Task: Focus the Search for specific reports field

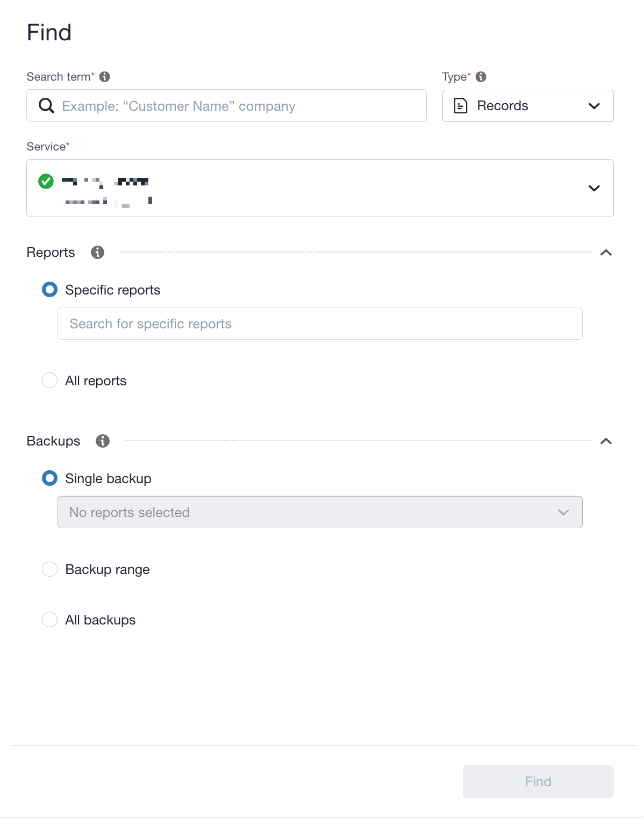Action: (320, 324)
